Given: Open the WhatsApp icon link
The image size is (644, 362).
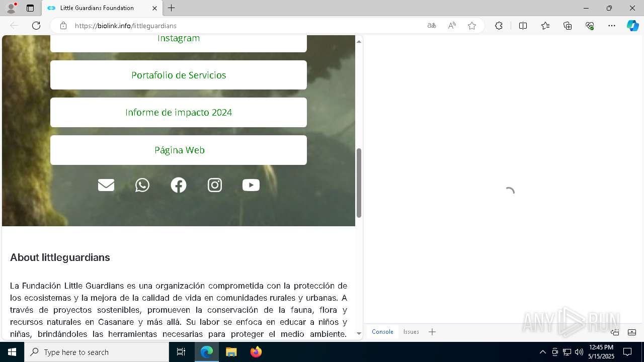Looking at the screenshot, I should [x=142, y=185].
